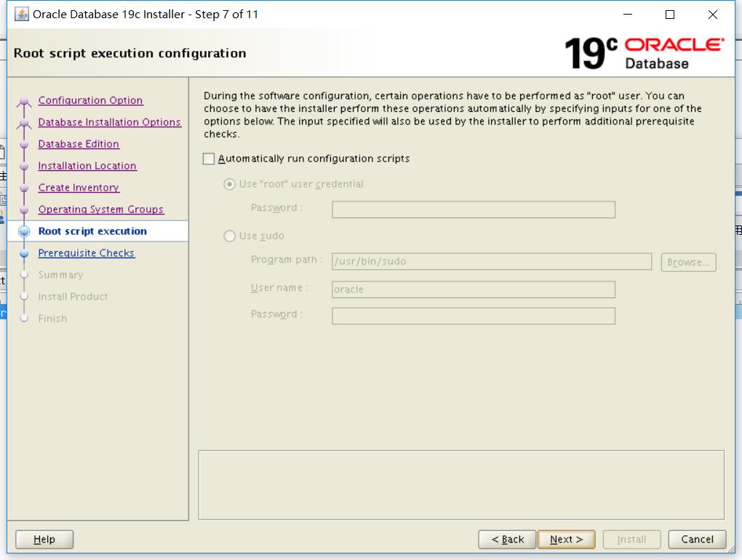This screenshot has width=742, height=560.
Task: Enable Automatically run configuration scripts
Action: 209,158
